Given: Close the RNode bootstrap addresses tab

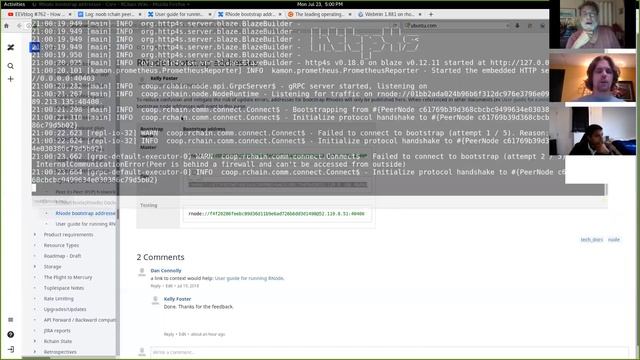Looking at the screenshot, I should coord(280,14).
